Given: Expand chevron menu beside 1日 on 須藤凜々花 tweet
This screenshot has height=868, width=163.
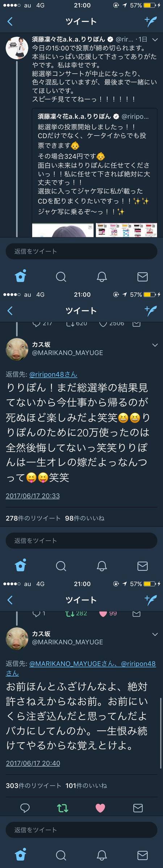Looking at the screenshot, I should pos(155,39).
